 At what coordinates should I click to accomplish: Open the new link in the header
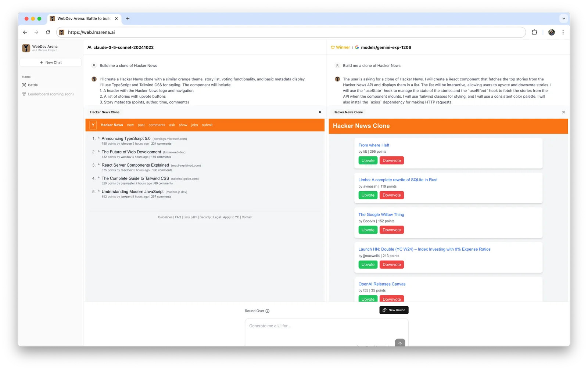point(130,125)
